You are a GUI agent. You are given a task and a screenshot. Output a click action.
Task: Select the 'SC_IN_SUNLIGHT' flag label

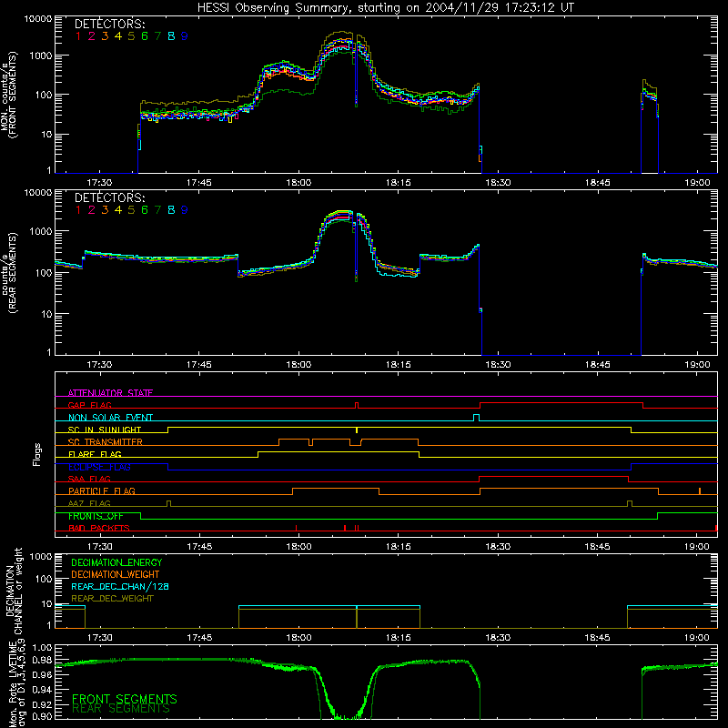[105, 430]
